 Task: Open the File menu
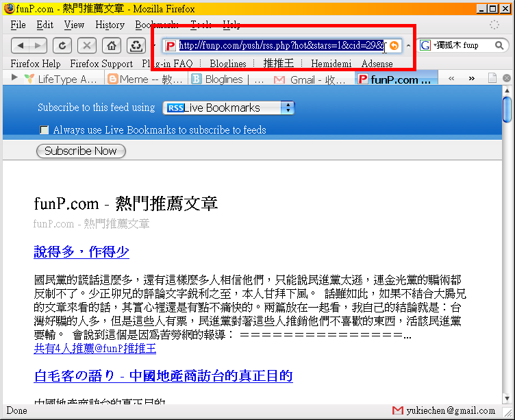pyautogui.click(x=18, y=25)
